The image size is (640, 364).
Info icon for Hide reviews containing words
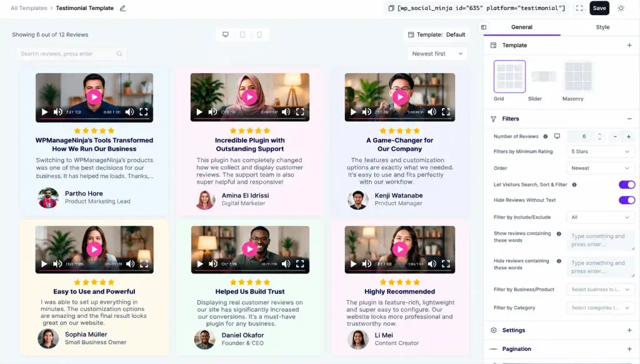(559, 261)
